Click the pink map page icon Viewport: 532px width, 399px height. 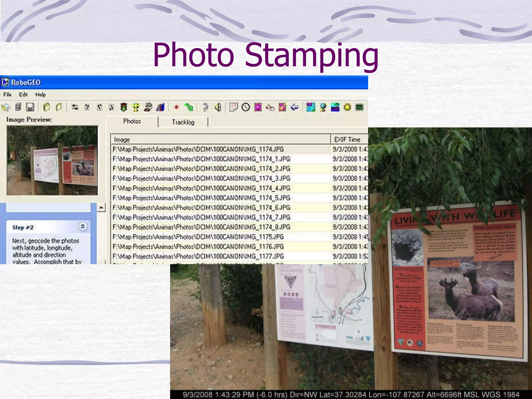tap(233, 107)
